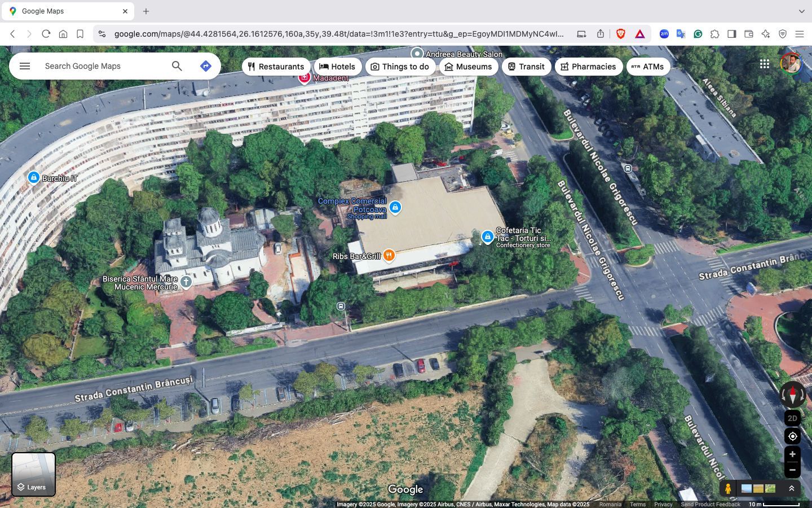
Task: Open the hamburger navigation menu
Action: [x=24, y=65]
